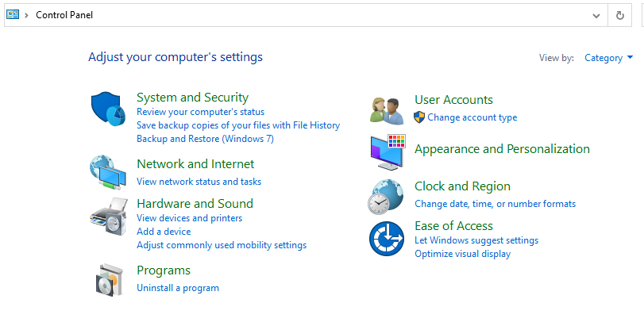Click the System and Security shield icon
Viewport: 644px width, 326px height.
(x=108, y=109)
